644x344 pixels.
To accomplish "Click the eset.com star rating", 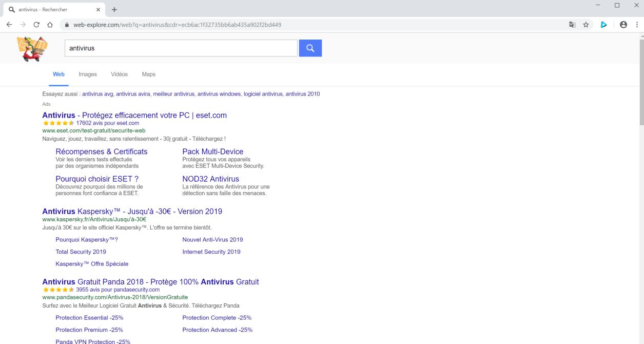I will click(x=58, y=123).
